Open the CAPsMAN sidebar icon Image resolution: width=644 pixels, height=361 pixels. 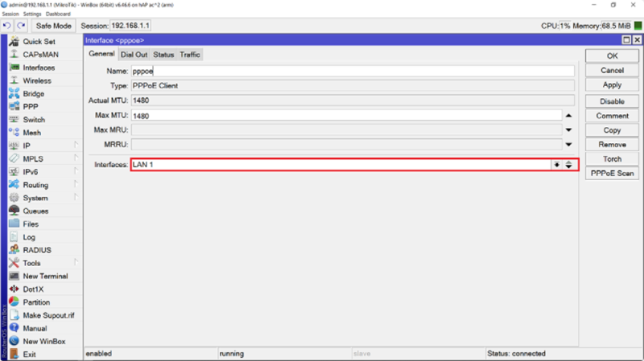(x=14, y=55)
